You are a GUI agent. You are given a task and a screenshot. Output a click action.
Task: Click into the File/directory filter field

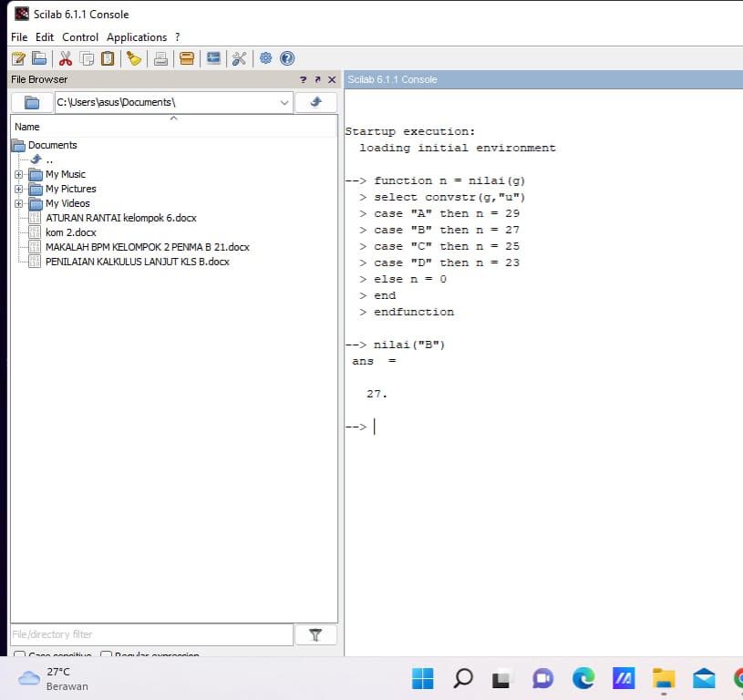(x=151, y=634)
